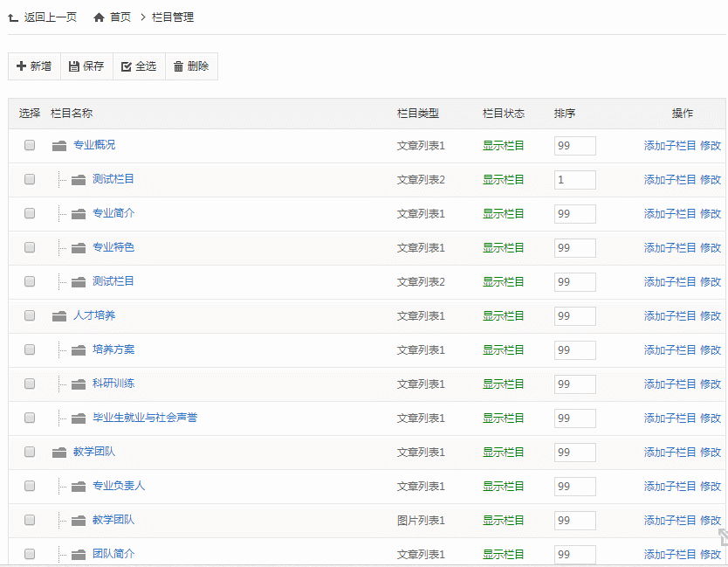The height and width of the screenshot is (567, 728).
Task: Click the 全选 select all button
Action: (139, 66)
